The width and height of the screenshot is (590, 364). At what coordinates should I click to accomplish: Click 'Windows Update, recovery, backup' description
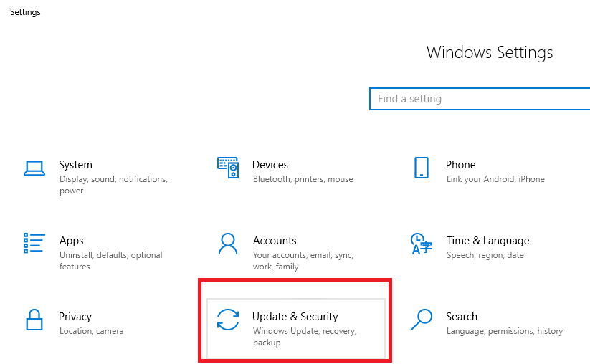(305, 337)
